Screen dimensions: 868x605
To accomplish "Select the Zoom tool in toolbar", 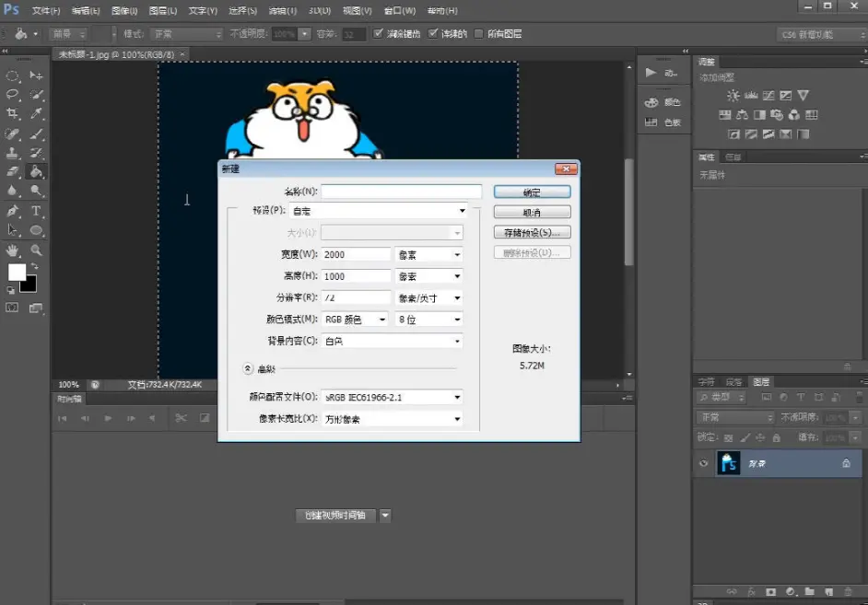I will click(36, 250).
